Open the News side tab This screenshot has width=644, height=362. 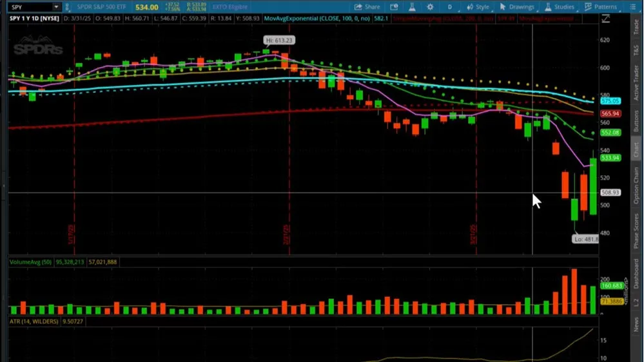636,324
